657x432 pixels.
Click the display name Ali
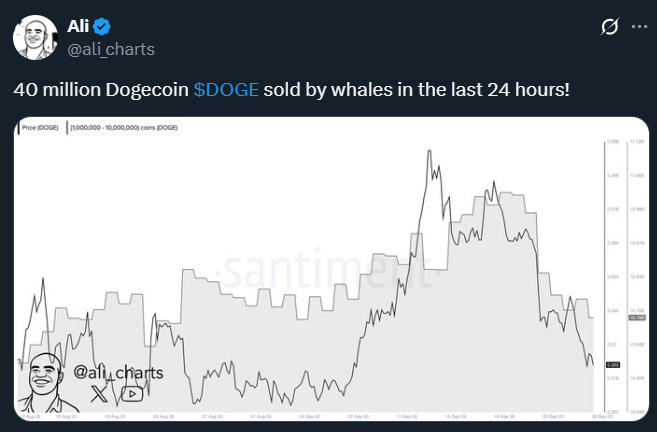pos(78,26)
